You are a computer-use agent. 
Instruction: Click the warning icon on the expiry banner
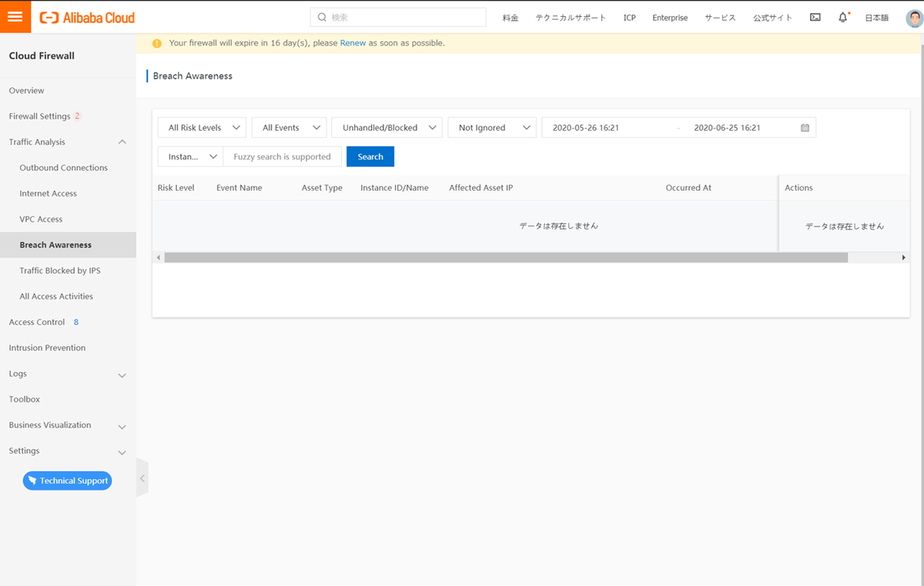(x=157, y=43)
